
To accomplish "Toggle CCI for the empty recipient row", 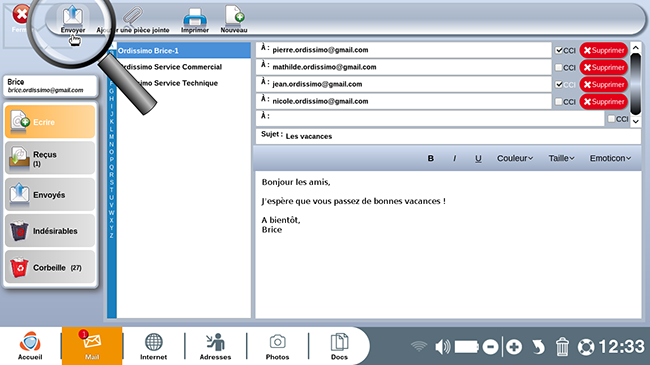I will click(611, 119).
